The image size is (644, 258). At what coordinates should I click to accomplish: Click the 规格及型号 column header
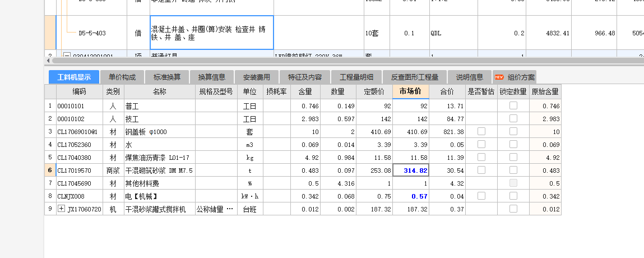pyautogui.click(x=216, y=91)
